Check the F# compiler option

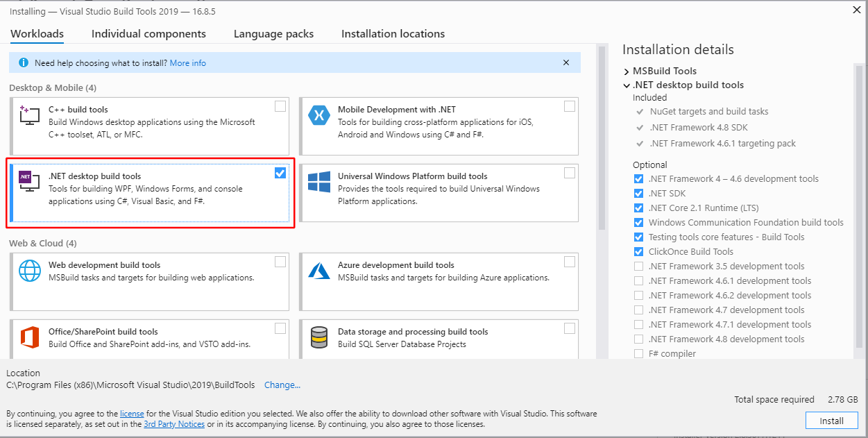pyautogui.click(x=638, y=354)
